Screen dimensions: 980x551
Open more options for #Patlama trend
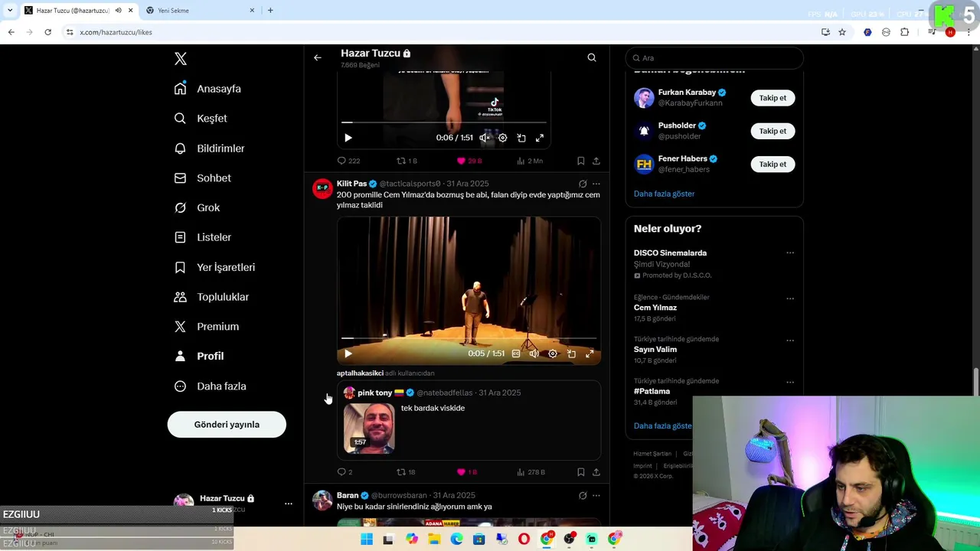790,383
